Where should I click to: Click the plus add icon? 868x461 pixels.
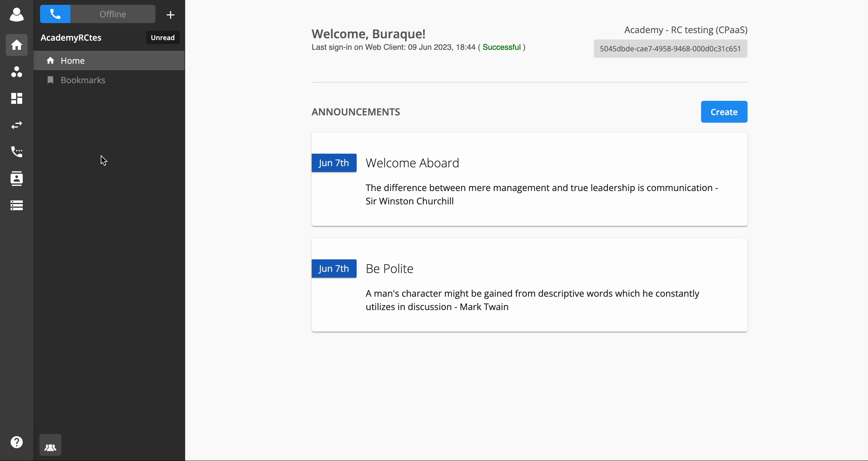[171, 15]
